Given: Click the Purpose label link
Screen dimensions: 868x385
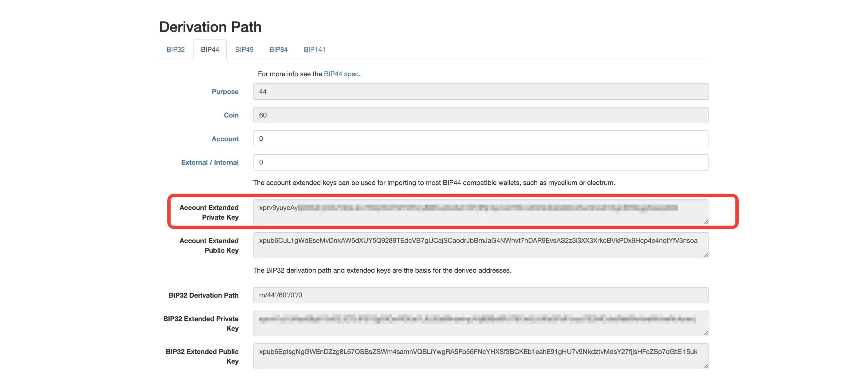Looking at the screenshot, I should point(225,92).
